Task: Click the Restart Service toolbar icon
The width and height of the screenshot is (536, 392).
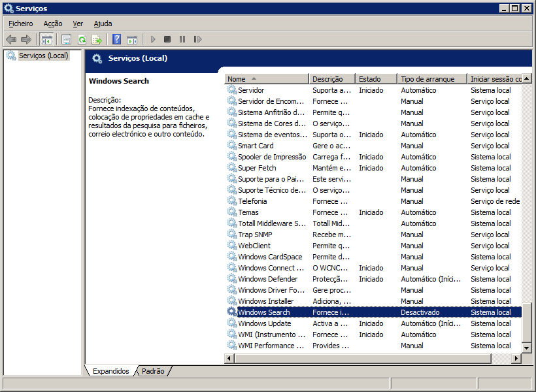Action: coord(197,39)
